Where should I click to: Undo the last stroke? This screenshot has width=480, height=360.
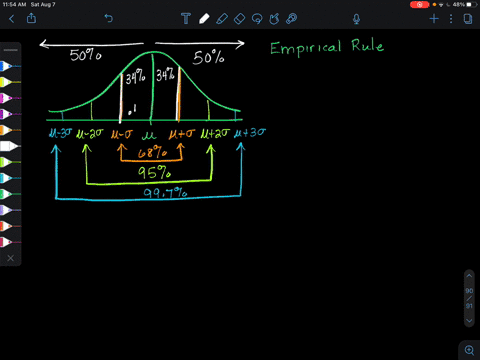click(109, 18)
